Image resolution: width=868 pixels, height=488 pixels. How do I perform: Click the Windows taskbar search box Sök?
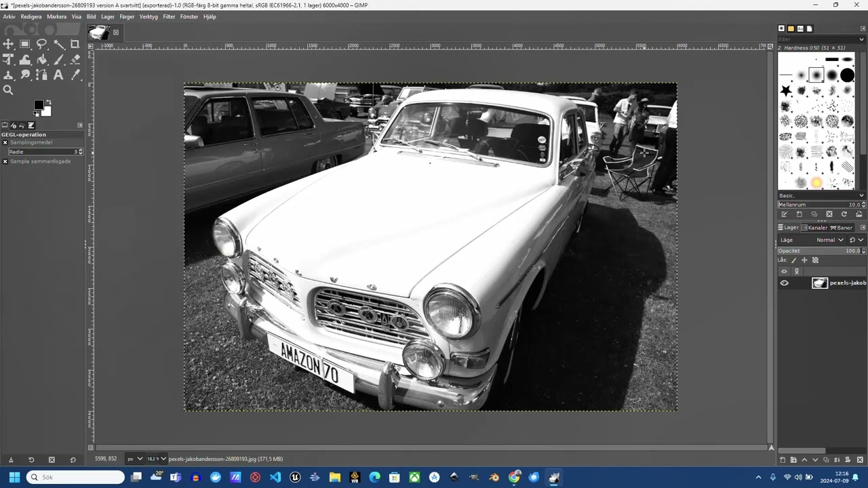point(75,477)
